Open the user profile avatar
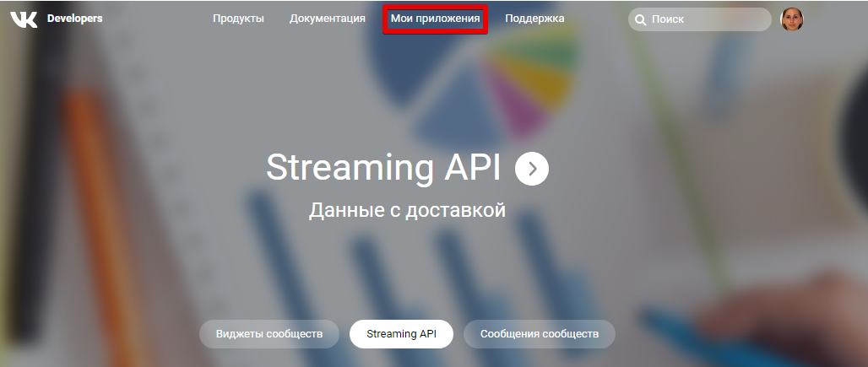This screenshot has height=367, width=868. point(792,19)
